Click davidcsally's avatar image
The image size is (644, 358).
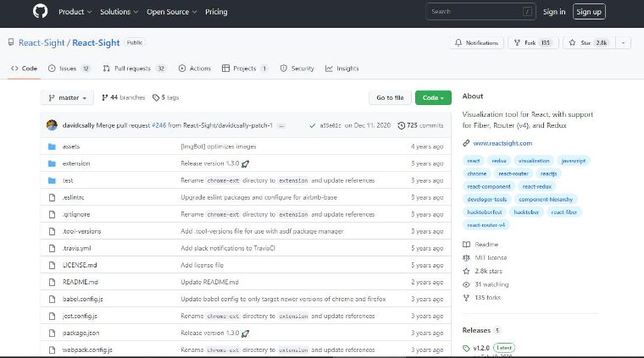tap(52, 125)
